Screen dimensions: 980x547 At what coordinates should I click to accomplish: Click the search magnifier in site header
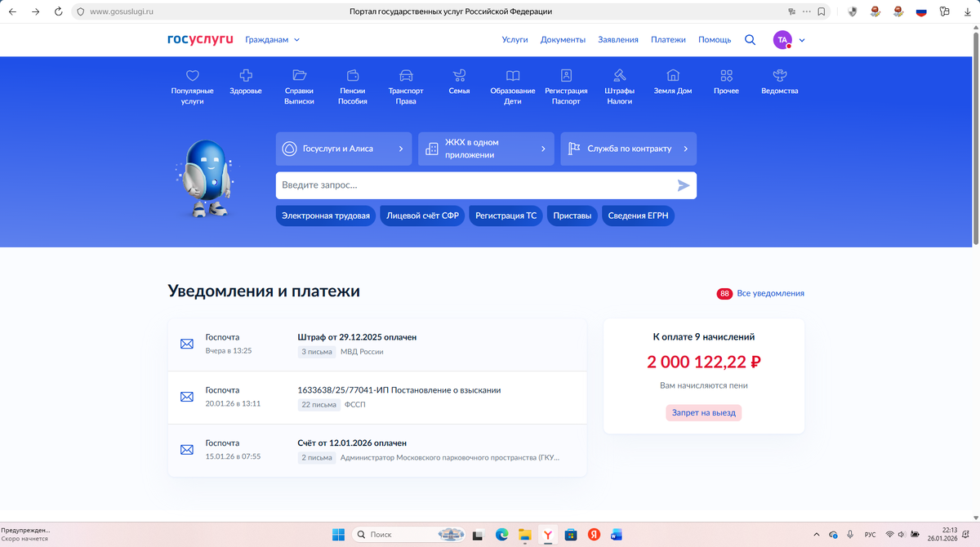click(750, 40)
